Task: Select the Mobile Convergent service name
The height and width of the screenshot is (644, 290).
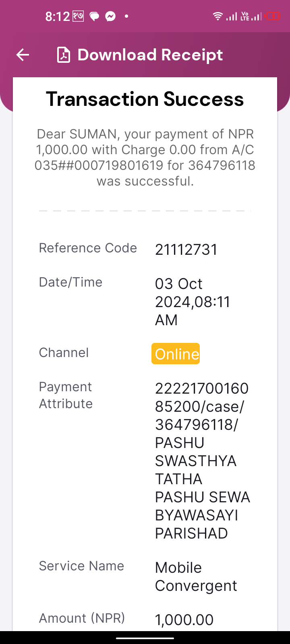Action: (x=196, y=576)
